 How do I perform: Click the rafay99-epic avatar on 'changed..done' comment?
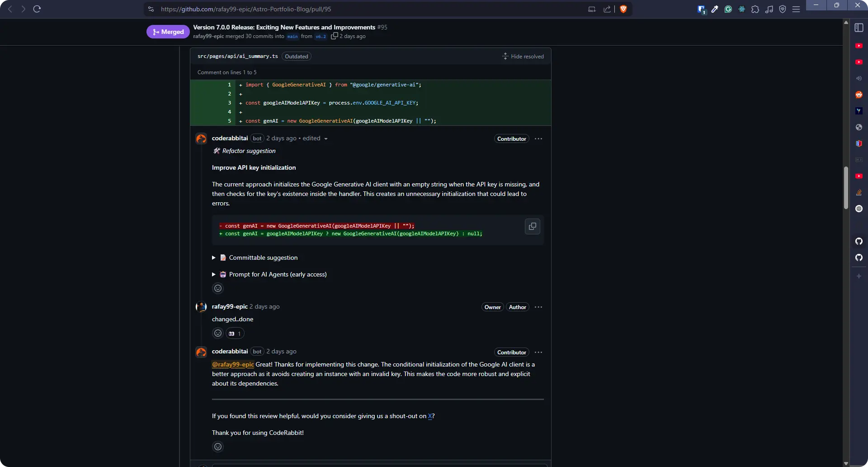[x=201, y=307]
